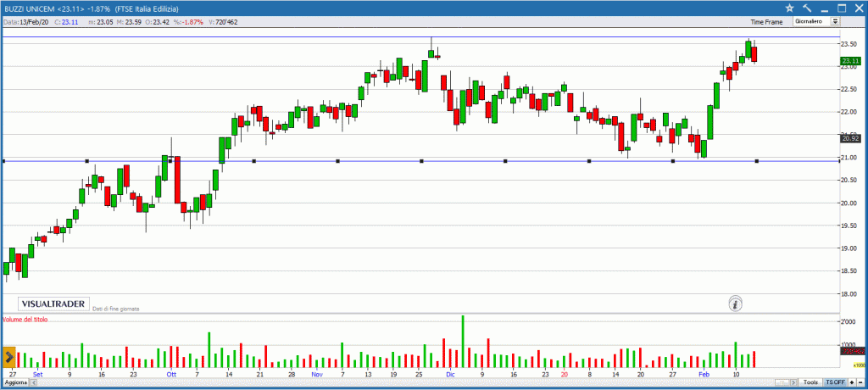Click the 'Dic' month marker on time axis
868x390 pixels.
(451, 375)
